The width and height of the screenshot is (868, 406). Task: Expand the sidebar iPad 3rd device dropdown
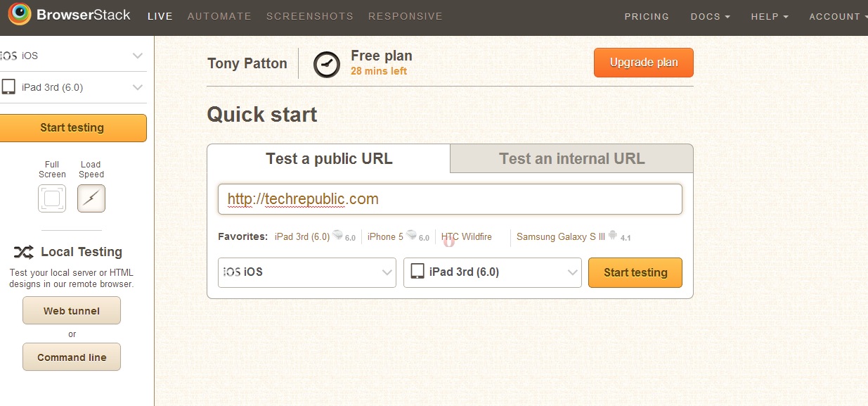pos(137,87)
